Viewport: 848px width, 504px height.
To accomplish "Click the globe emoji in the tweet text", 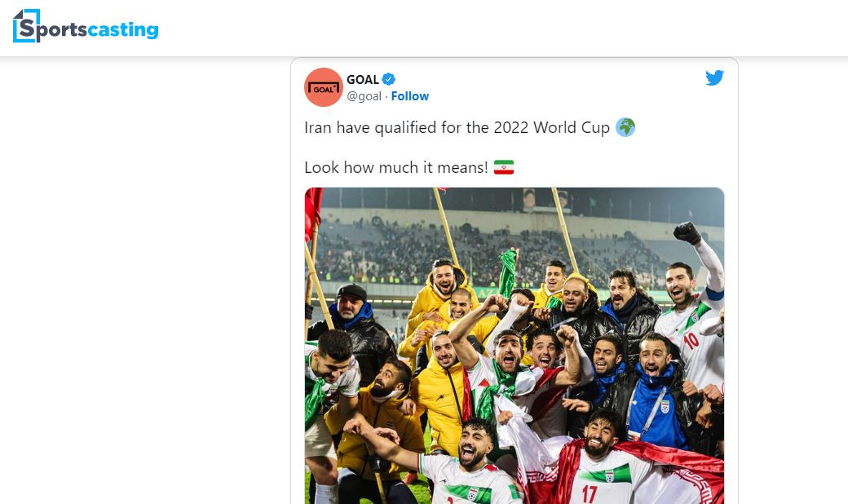I will click(626, 127).
